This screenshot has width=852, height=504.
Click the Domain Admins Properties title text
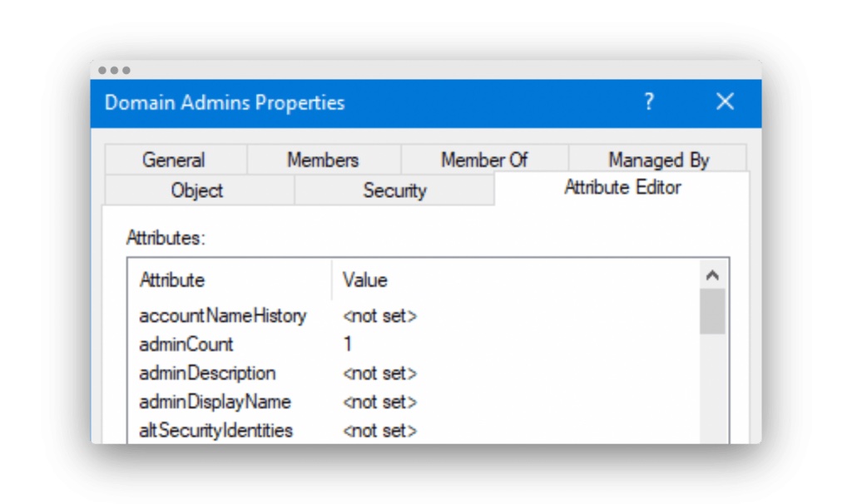tap(225, 102)
